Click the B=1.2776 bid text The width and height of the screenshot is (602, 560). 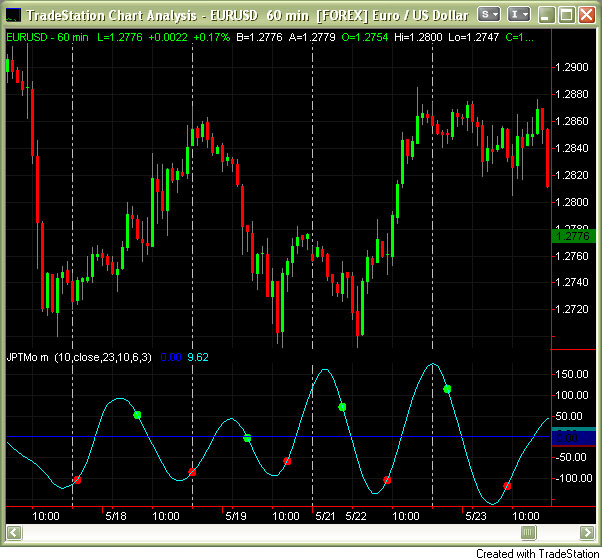pos(259,37)
